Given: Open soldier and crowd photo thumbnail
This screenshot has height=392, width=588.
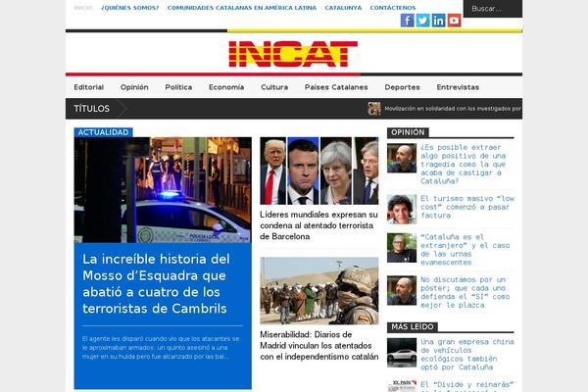Looking at the screenshot, I should pos(319,291).
